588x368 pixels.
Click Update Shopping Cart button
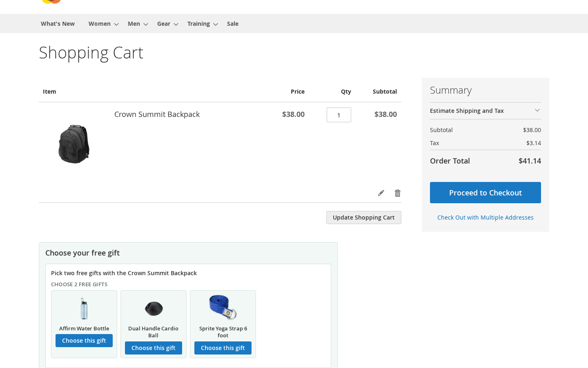pyautogui.click(x=364, y=218)
